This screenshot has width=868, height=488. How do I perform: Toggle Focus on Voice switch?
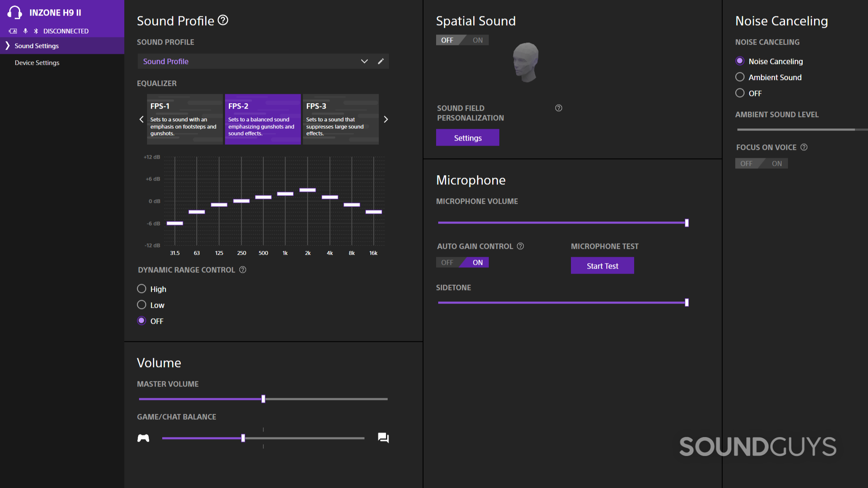coord(761,164)
